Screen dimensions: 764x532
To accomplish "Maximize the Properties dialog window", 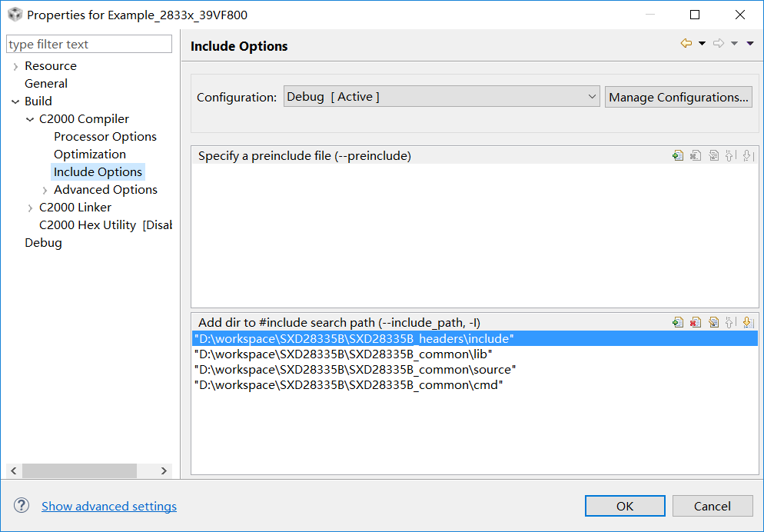I will pos(695,15).
